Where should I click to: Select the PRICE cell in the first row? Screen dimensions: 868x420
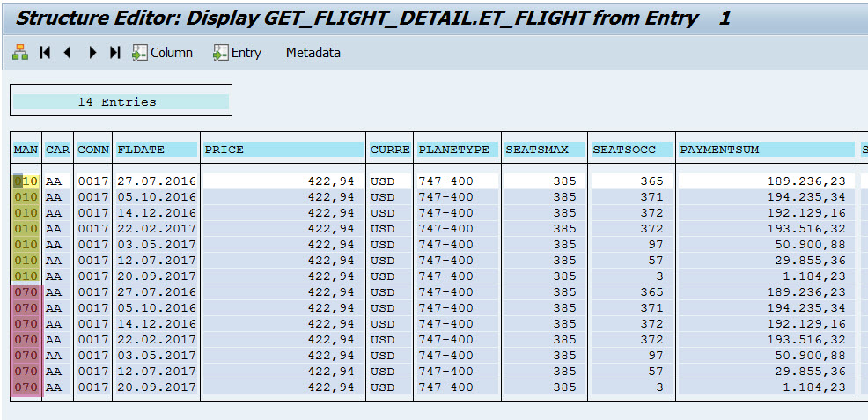point(283,181)
